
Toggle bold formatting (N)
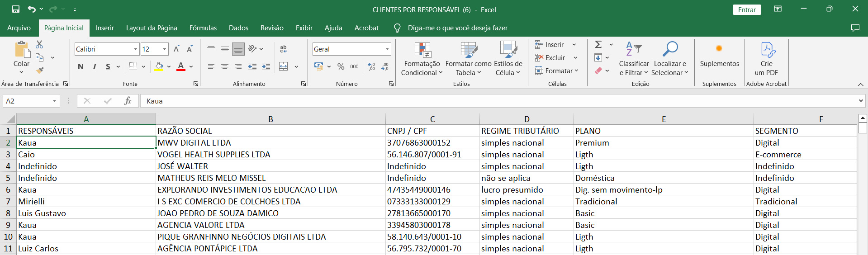[x=81, y=66]
